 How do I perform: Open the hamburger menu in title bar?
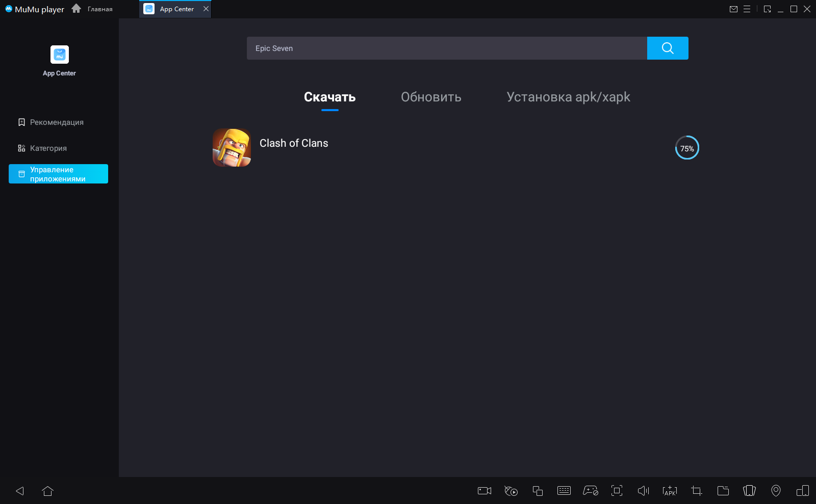(x=747, y=9)
